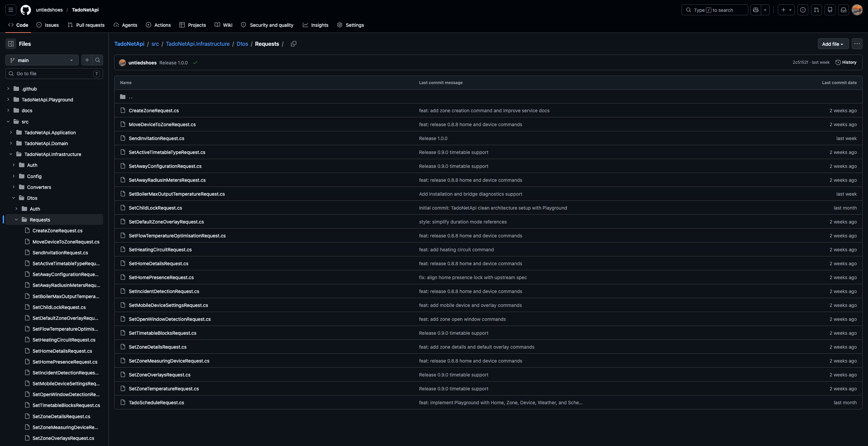Click the GitHub logo home icon

pyautogui.click(x=25, y=10)
